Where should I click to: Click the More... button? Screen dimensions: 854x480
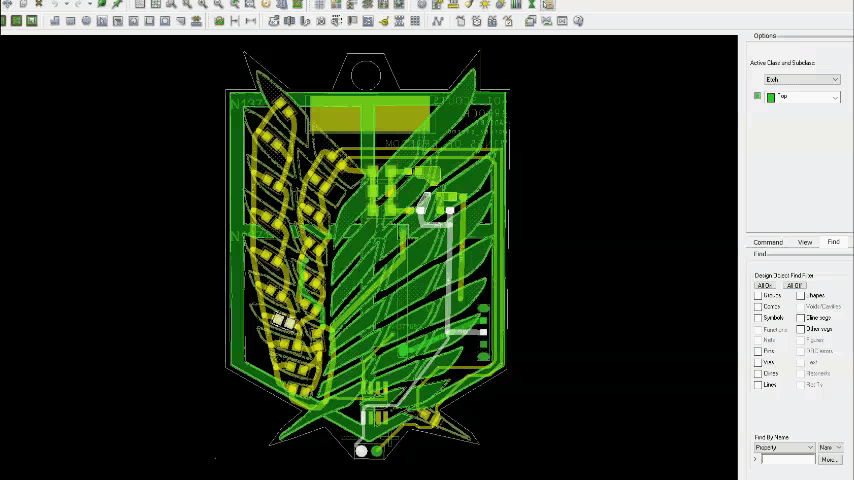coord(829,460)
